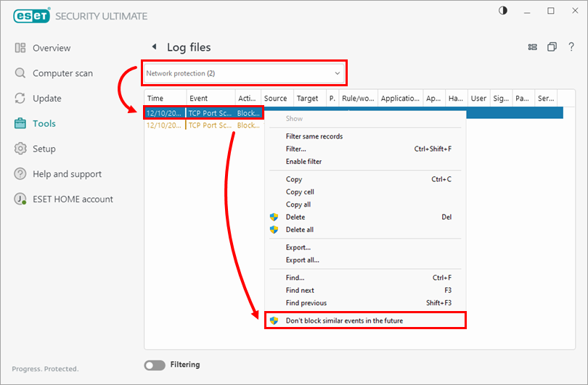Select Don't block similar events in future
The image size is (588, 385).
(x=344, y=320)
